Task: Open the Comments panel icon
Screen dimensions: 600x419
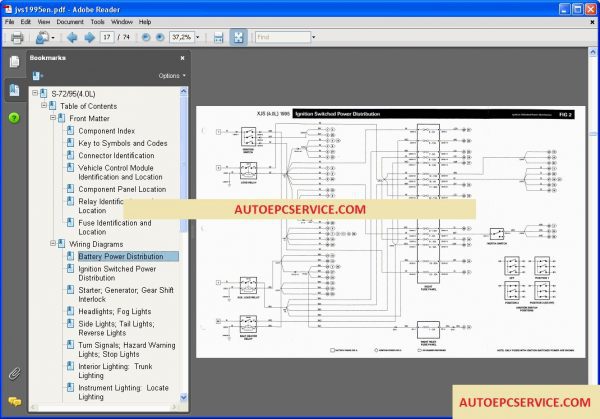Action: pyautogui.click(x=15, y=401)
